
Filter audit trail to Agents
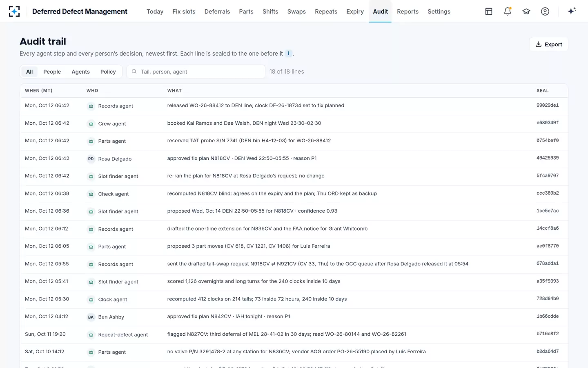(80, 72)
